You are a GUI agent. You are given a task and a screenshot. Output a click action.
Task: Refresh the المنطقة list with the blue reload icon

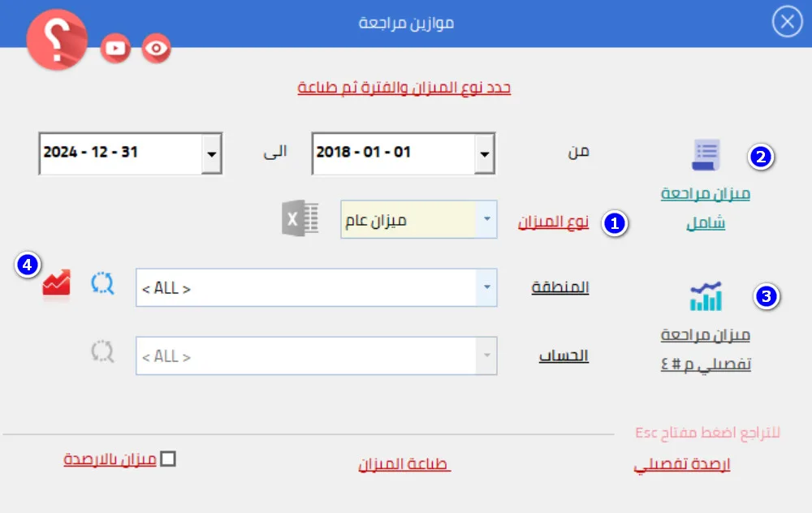[103, 283]
